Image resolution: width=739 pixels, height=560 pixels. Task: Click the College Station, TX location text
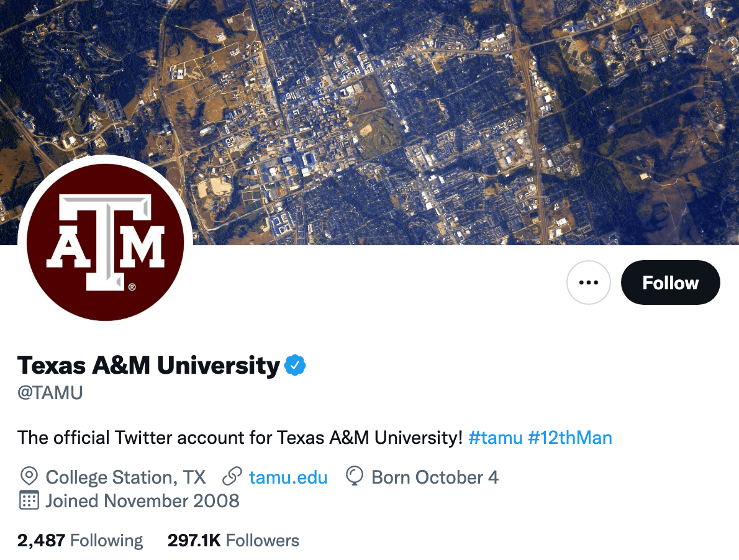(125, 477)
